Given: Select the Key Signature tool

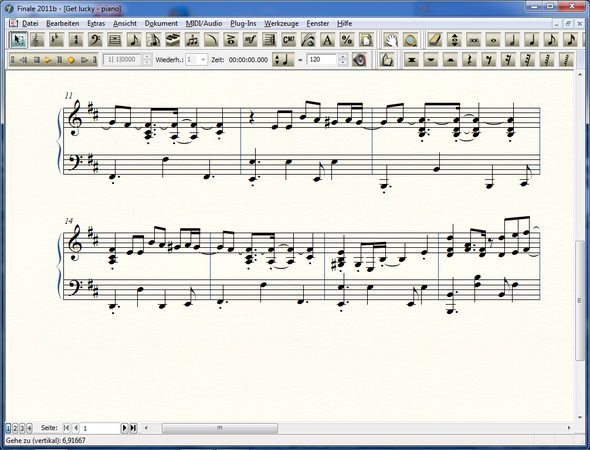Looking at the screenshot, I should (56, 40).
